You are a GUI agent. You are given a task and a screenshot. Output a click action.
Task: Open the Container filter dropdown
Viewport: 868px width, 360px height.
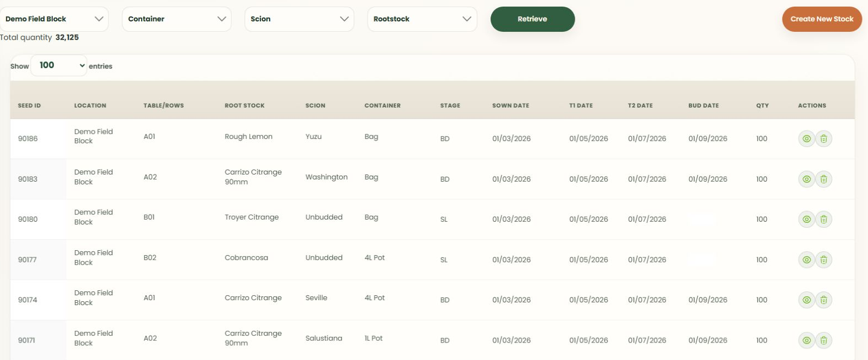point(176,19)
